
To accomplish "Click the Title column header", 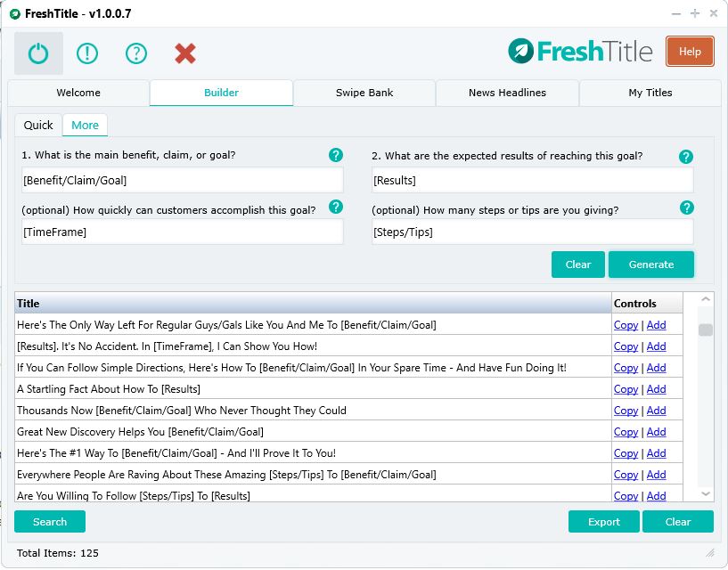I will (313, 304).
